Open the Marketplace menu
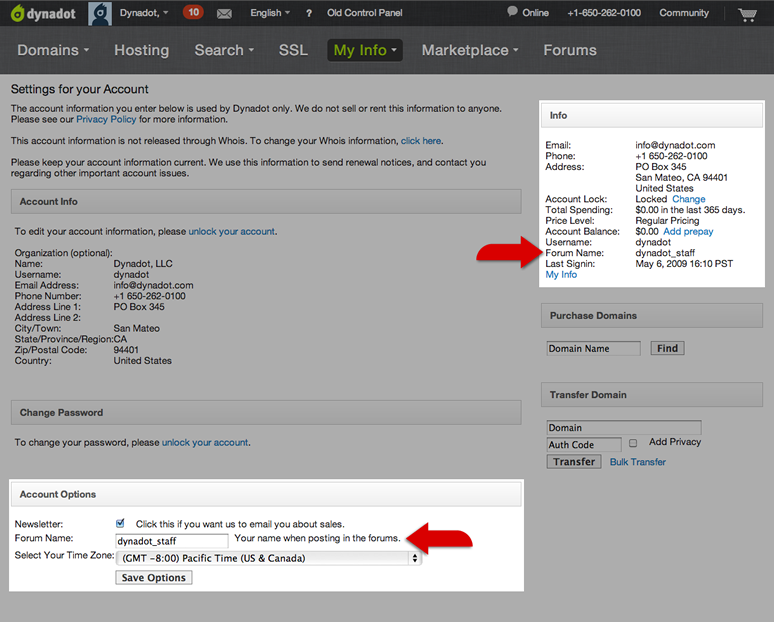This screenshot has height=622, width=774. [470, 50]
